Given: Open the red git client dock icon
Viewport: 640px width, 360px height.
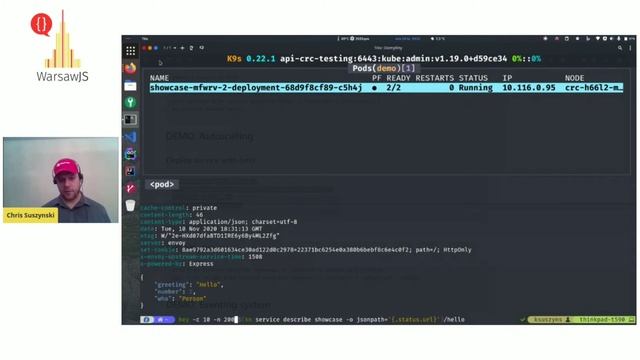Looking at the screenshot, I should [131, 188].
